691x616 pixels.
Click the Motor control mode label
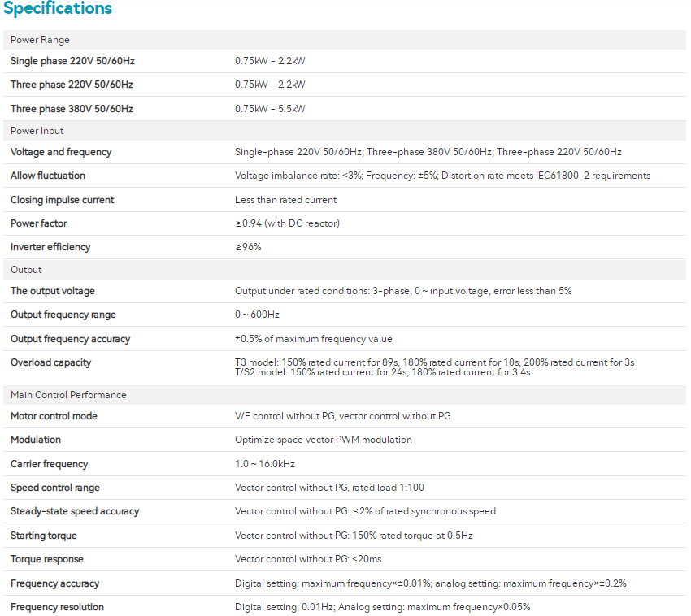pyautogui.click(x=54, y=416)
